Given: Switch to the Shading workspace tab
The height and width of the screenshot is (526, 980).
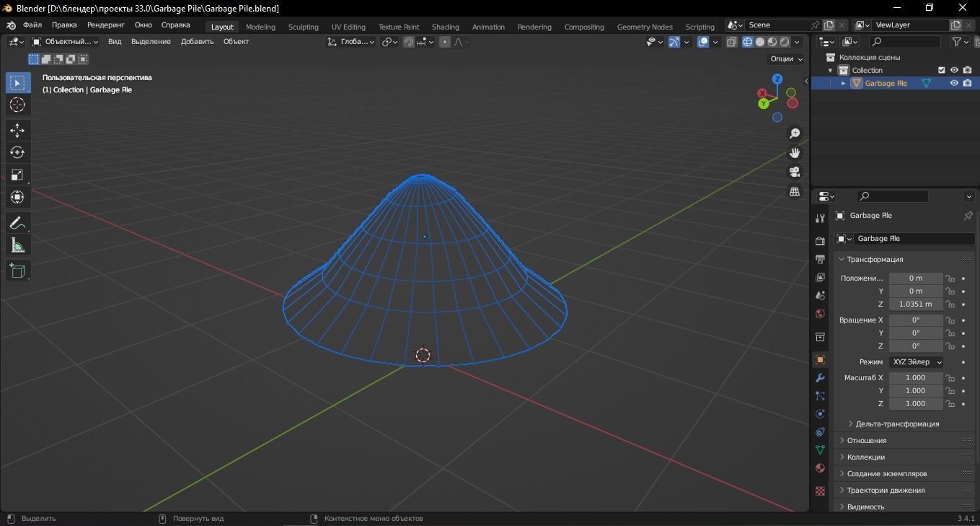Looking at the screenshot, I should 446,27.
